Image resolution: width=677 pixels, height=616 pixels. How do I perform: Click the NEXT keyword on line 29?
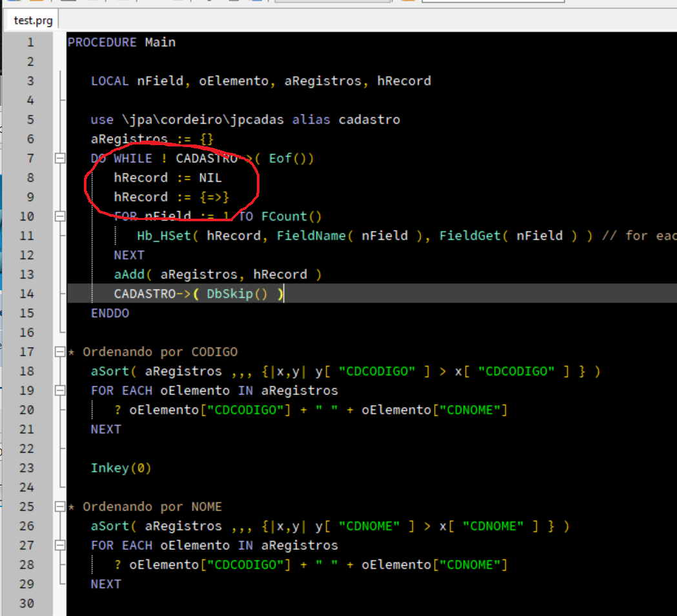[x=106, y=584]
